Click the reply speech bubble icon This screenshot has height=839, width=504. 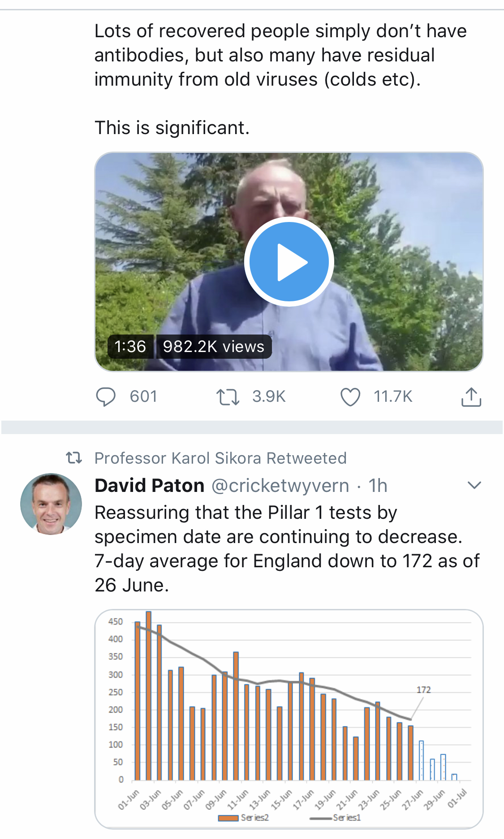click(106, 397)
